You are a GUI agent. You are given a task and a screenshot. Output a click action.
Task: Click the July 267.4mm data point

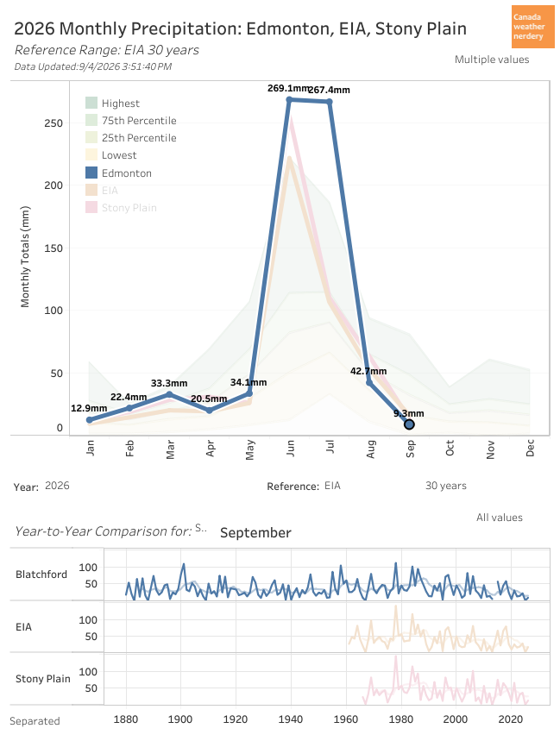pos(330,102)
